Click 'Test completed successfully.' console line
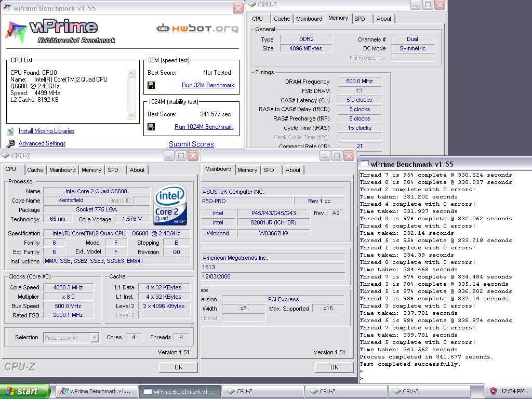 click(410, 364)
